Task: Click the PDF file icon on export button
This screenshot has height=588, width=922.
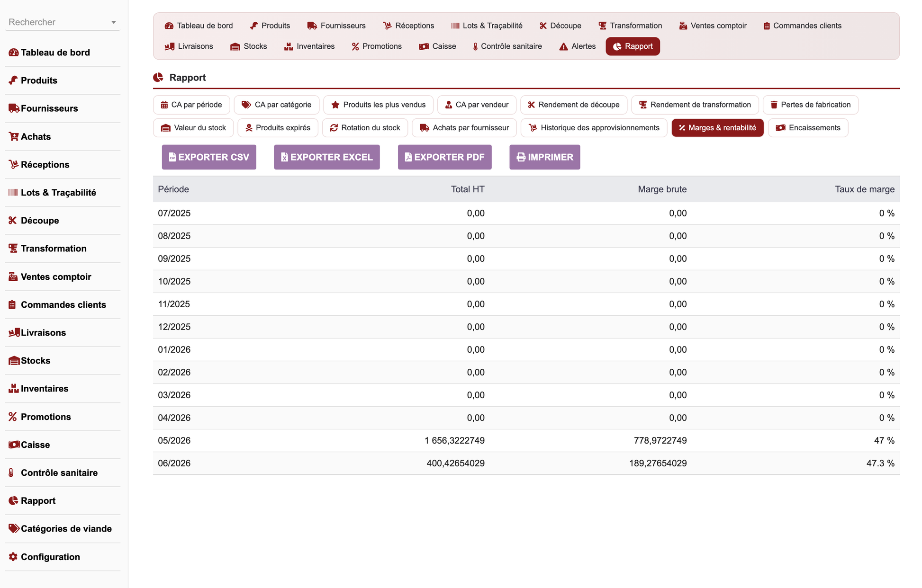Action: 408,157
